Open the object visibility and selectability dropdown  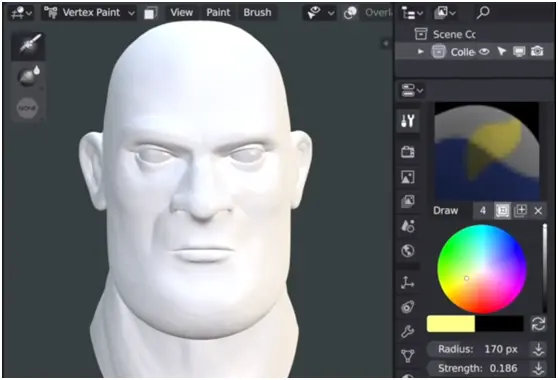(320, 13)
